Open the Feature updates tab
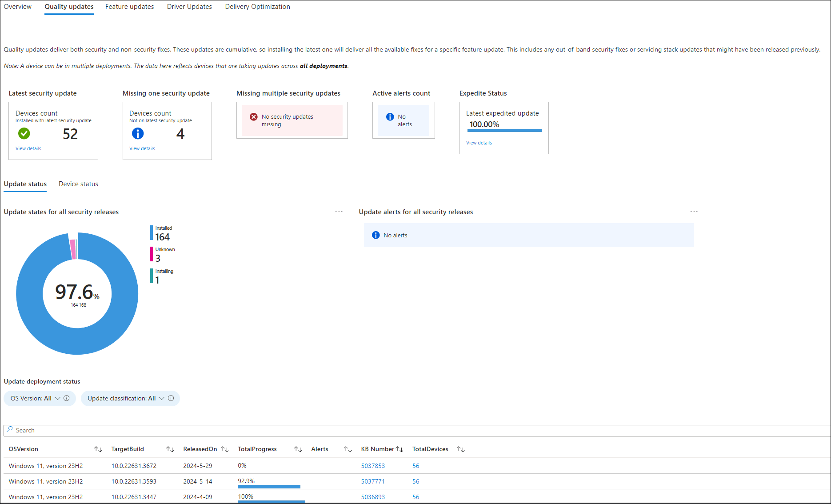831x504 pixels. coord(129,7)
